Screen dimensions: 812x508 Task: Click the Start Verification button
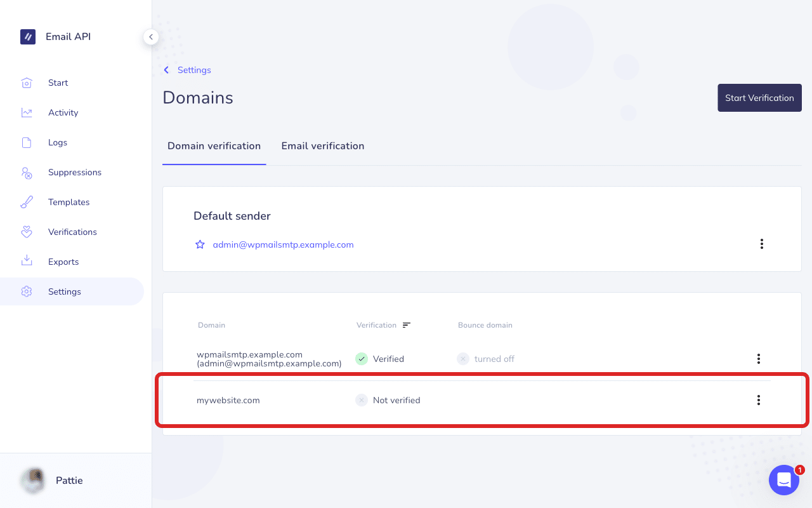click(x=759, y=98)
